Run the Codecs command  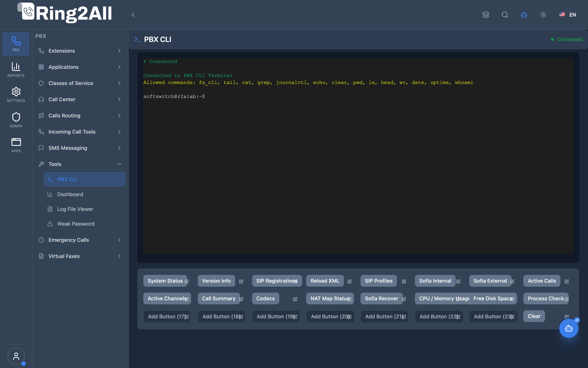[x=265, y=298]
